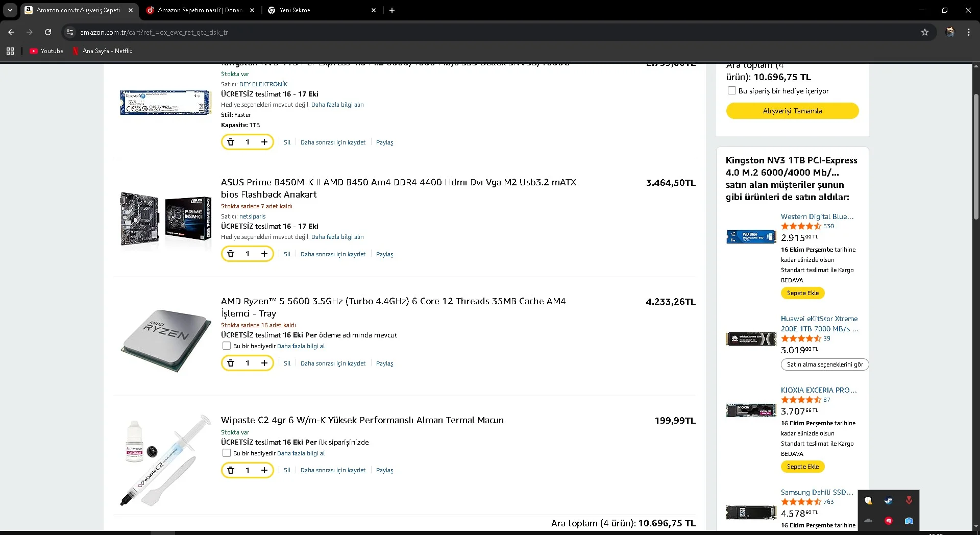
Task: Open Windows Security from the system tray
Action: coord(868,501)
